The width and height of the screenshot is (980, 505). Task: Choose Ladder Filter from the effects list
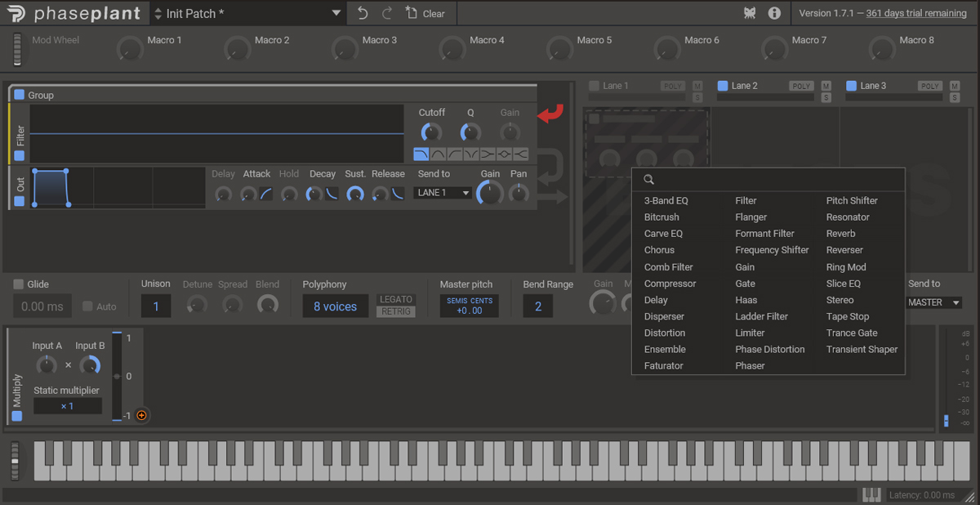point(761,316)
